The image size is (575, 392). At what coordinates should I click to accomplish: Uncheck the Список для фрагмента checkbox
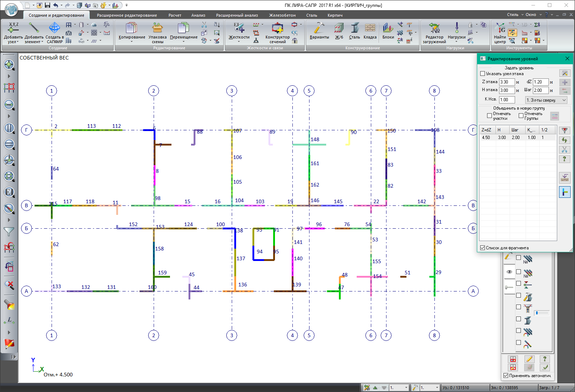click(x=483, y=248)
